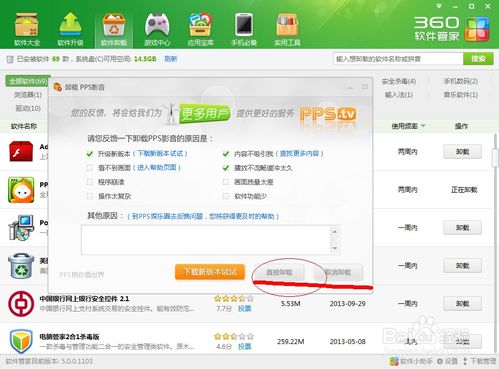This screenshot has height=369, width=499.
Task: Check the 程序崩溃 checkbox
Action: [x=89, y=182]
